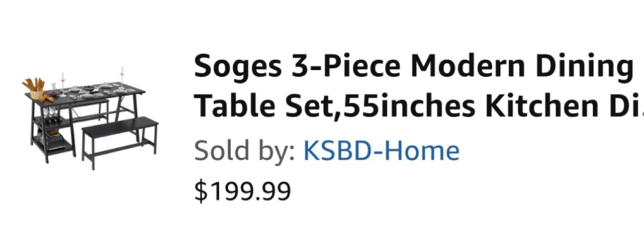Click the black bench in the product image
The image size is (644, 235).
120,134
